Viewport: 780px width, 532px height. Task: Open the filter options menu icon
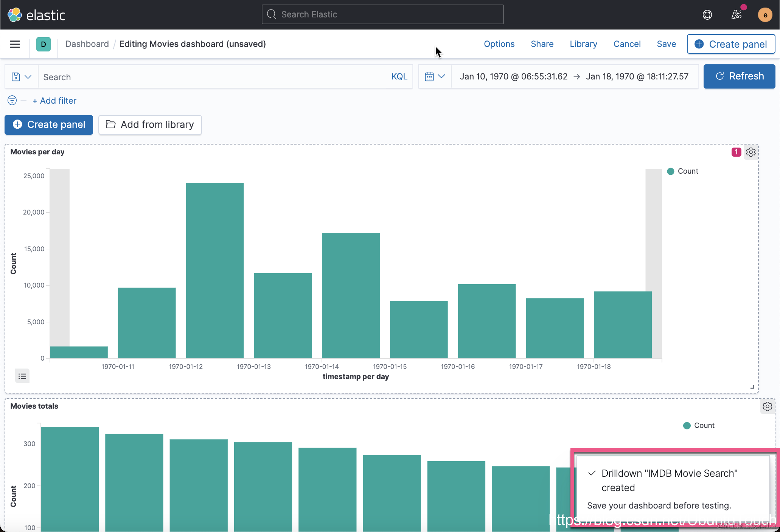click(x=12, y=100)
